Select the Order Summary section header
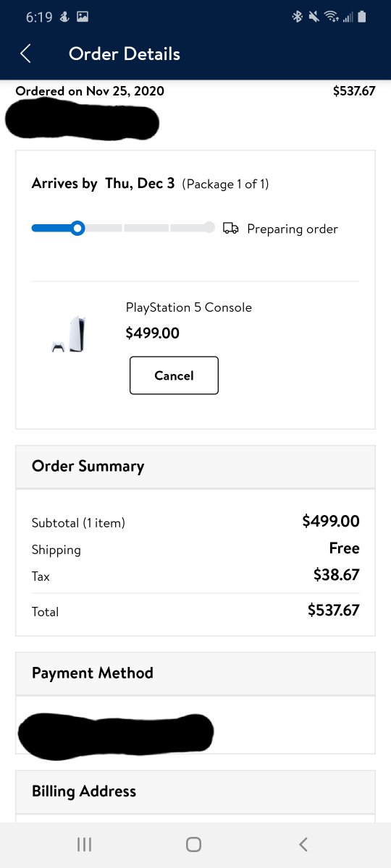 click(195, 467)
